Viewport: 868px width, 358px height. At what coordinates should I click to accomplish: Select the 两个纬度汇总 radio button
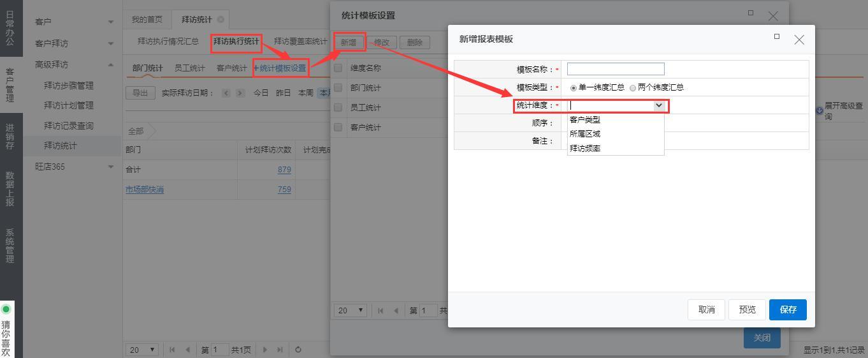[633, 88]
